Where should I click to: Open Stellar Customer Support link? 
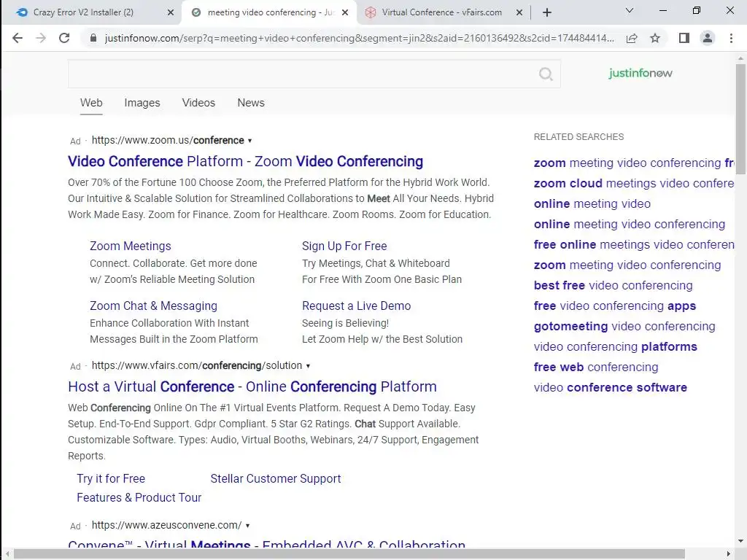point(275,478)
